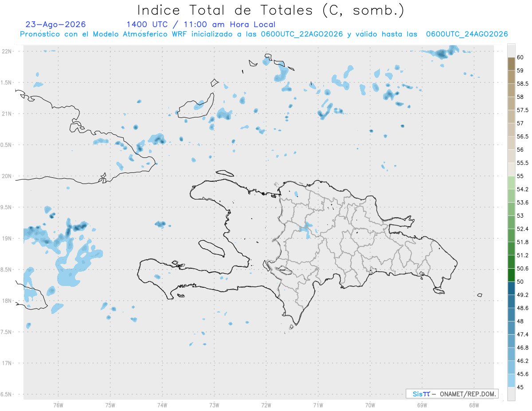
Task: Click the valid-until stamp '0600UTC_24AGO2026'
Action: tap(467, 34)
